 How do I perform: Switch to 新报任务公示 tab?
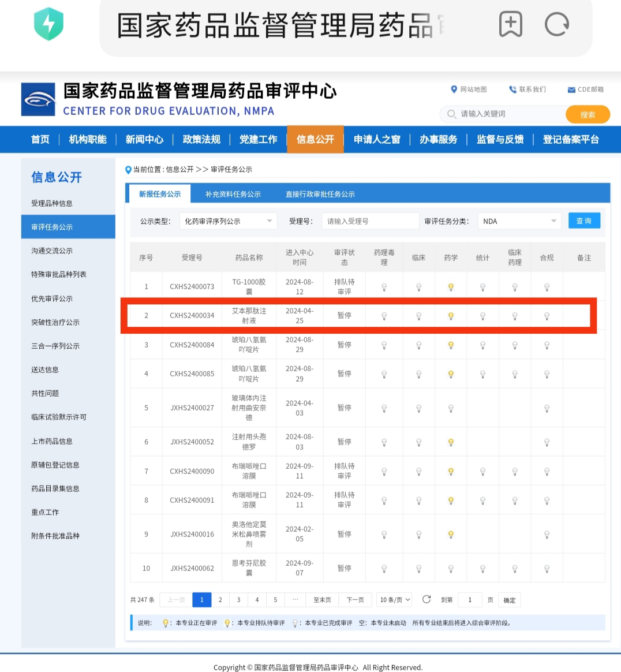[x=160, y=194]
